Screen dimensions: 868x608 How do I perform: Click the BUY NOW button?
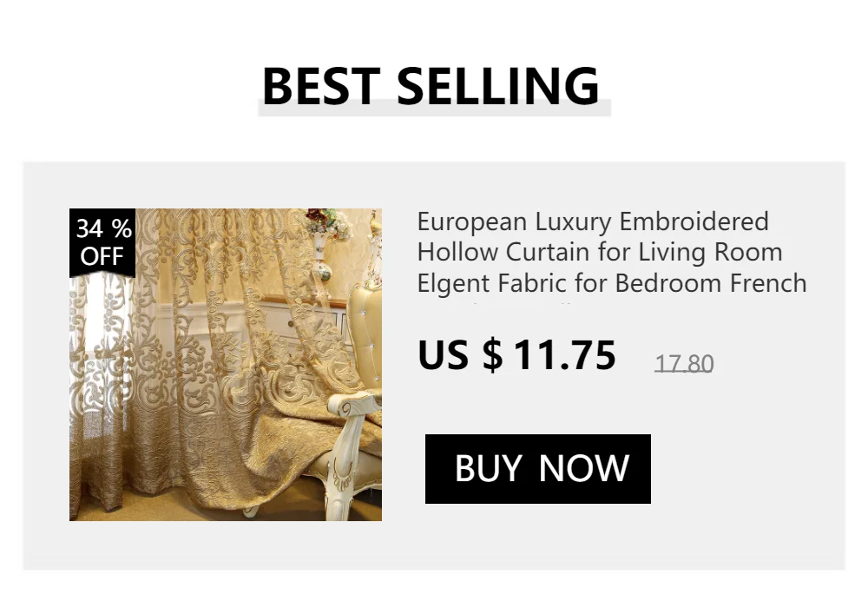pos(537,468)
